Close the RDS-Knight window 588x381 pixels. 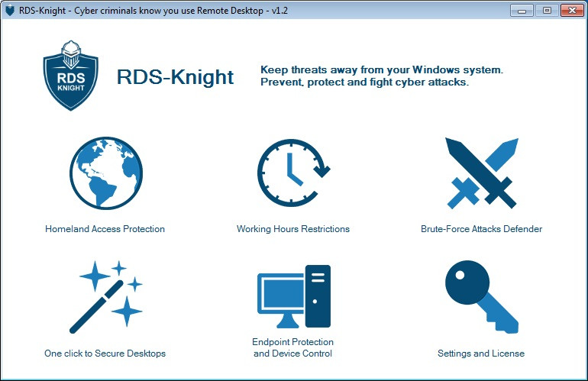pos(572,11)
